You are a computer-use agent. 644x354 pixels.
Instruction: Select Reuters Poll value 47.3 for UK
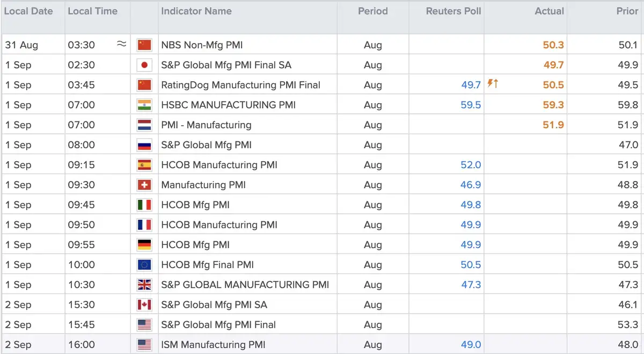pos(471,285)
